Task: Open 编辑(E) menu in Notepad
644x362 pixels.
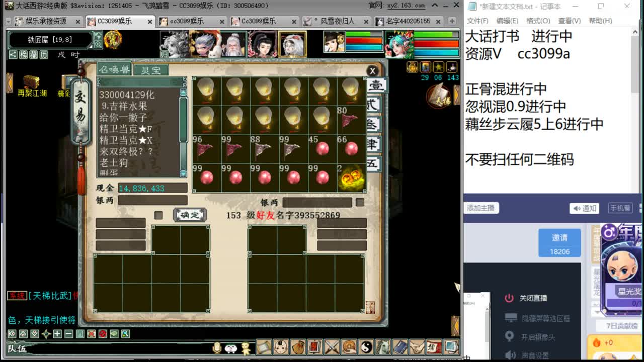Action: click(x=508, y=21)
